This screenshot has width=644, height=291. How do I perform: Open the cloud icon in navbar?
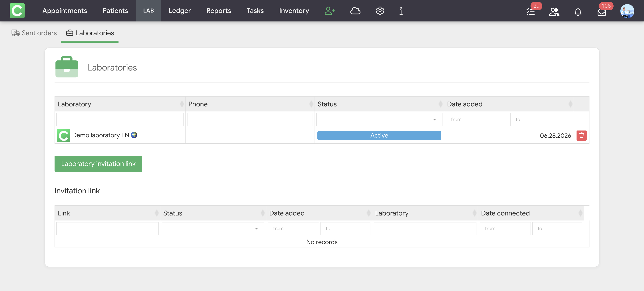pos(355,11)
